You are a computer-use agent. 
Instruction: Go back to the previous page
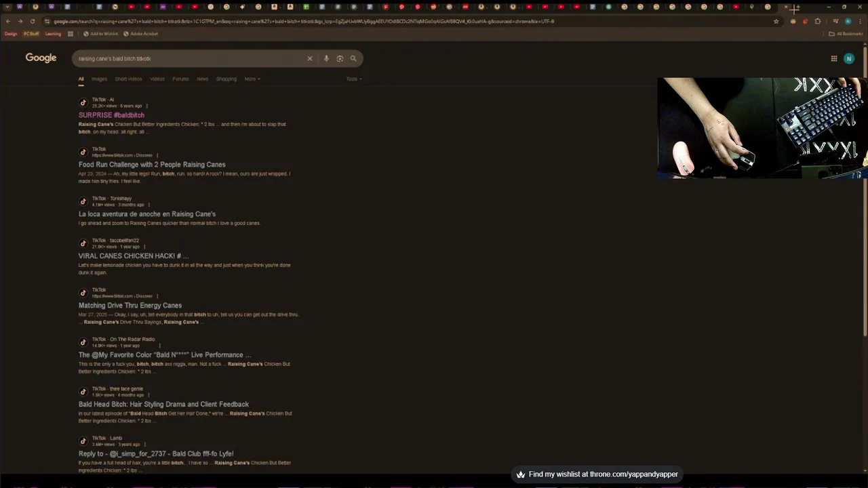click(8, 21)
